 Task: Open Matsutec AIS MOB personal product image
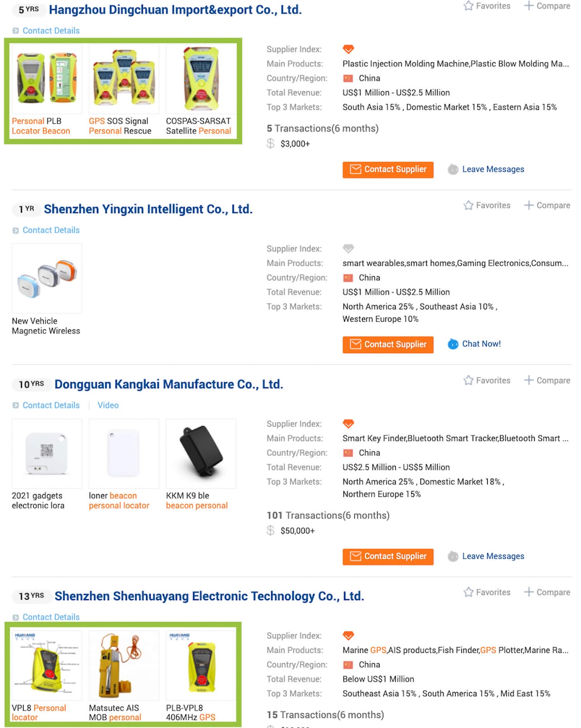(124, 665)
